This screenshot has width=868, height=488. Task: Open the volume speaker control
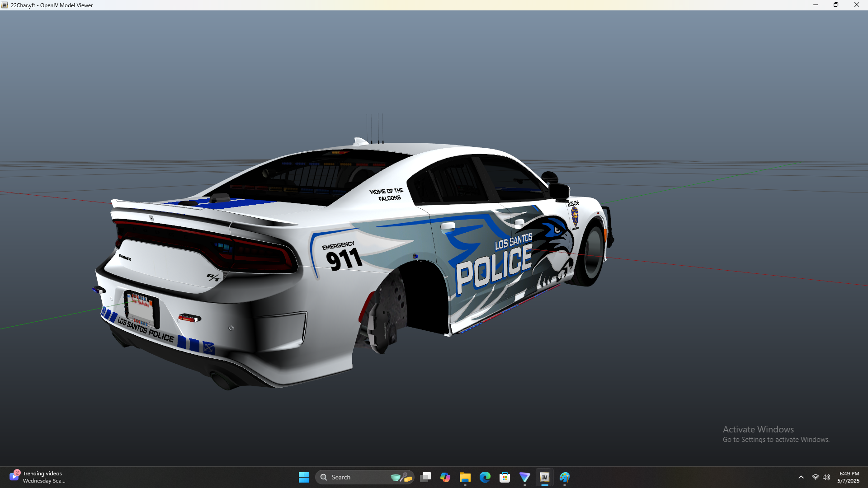(x=826, y=477)
